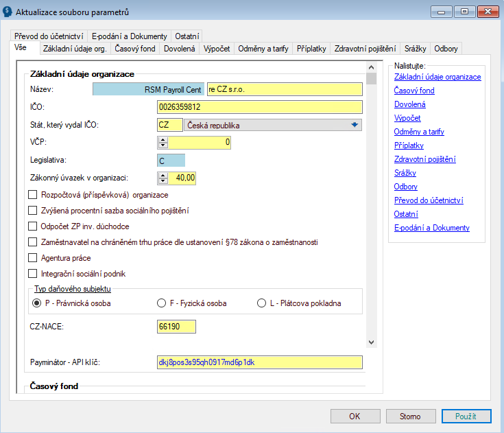Decrease Zákonný úvazek value with down arrow
The image size is (504, 433).
163,181
